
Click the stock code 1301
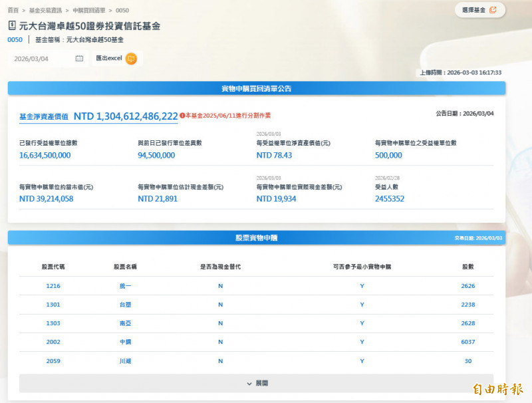[x=53, y=305]
